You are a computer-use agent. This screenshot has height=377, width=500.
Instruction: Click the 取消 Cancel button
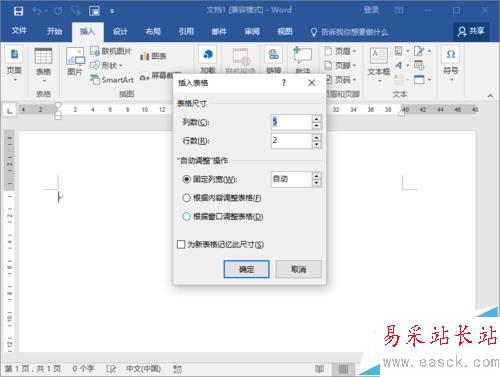pyautogui.click(x=299, y=269)
